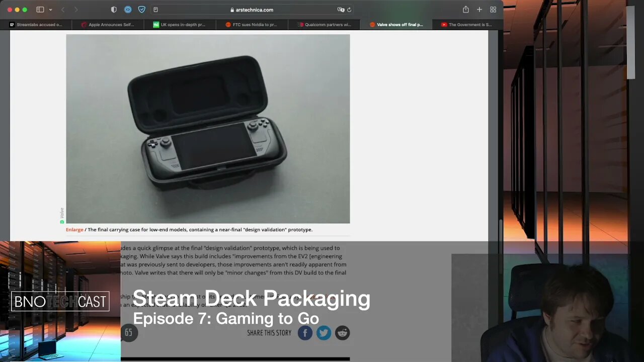Select the Valve shows off final tab
Viewport: 644px width, 362px height.
click(396, 24)
